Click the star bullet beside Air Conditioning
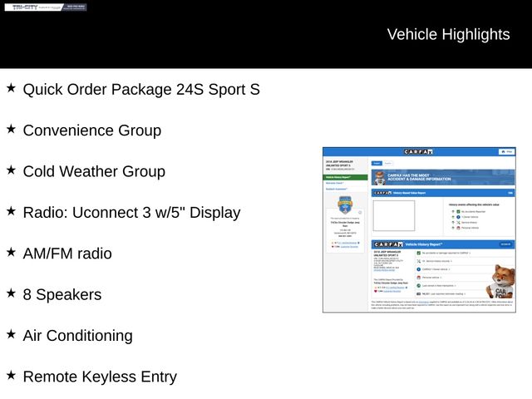Image resolution: width=532 pixels, height=399 pixels. pyautogui.click(x=11, y=334)
